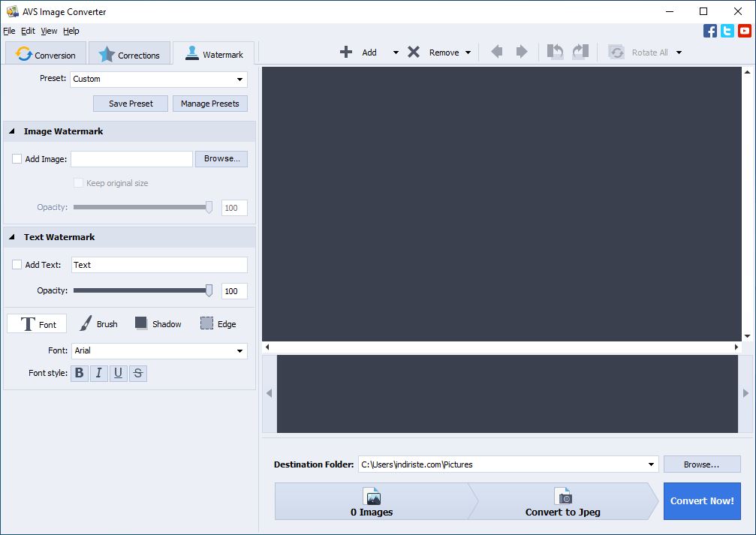Open the Shadow settings
This screenshot has height=535, width=756.
click(x=158, y=324)
